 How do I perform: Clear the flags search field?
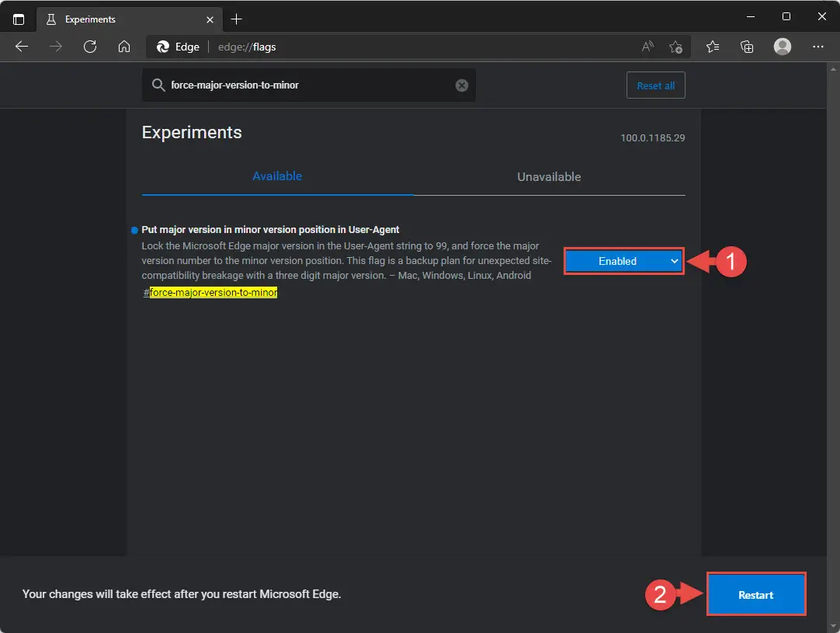[x=462, y=85]
